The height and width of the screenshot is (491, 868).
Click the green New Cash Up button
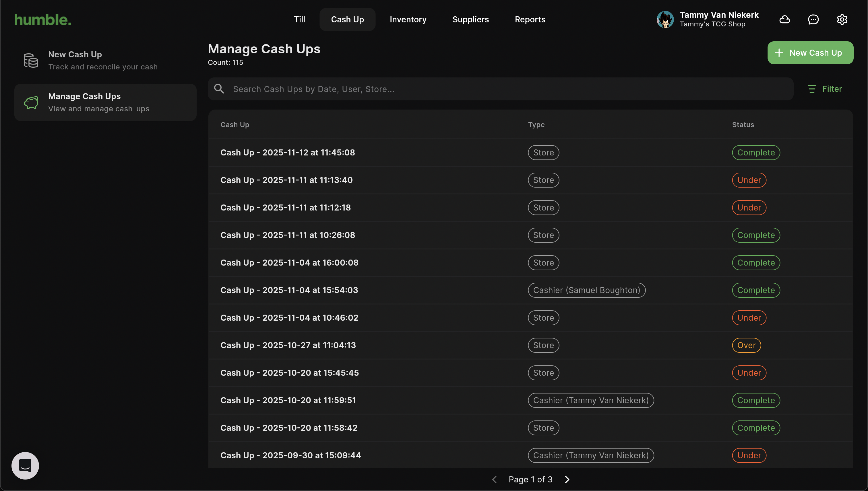[x=810, y=53]
